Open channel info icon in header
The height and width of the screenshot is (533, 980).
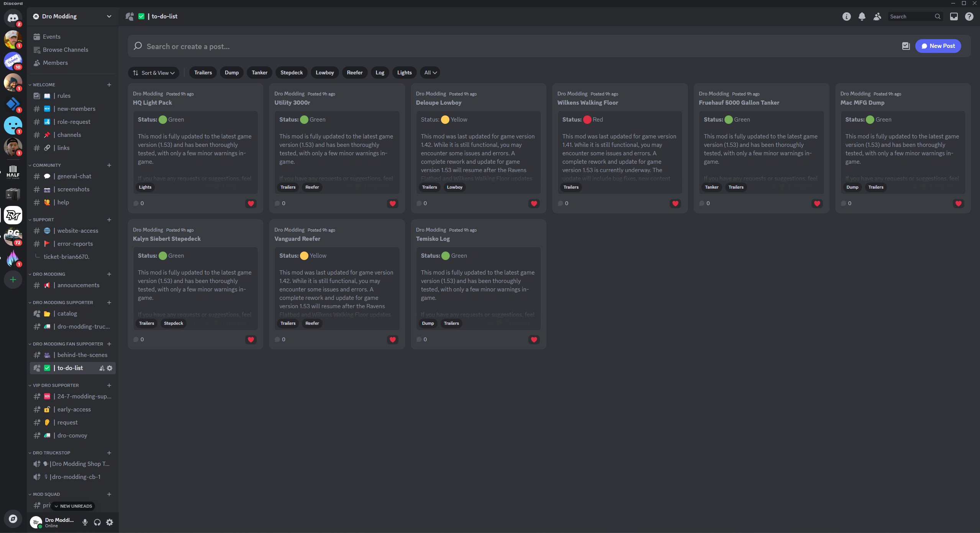pyautogui.click(x=846, y=16)
